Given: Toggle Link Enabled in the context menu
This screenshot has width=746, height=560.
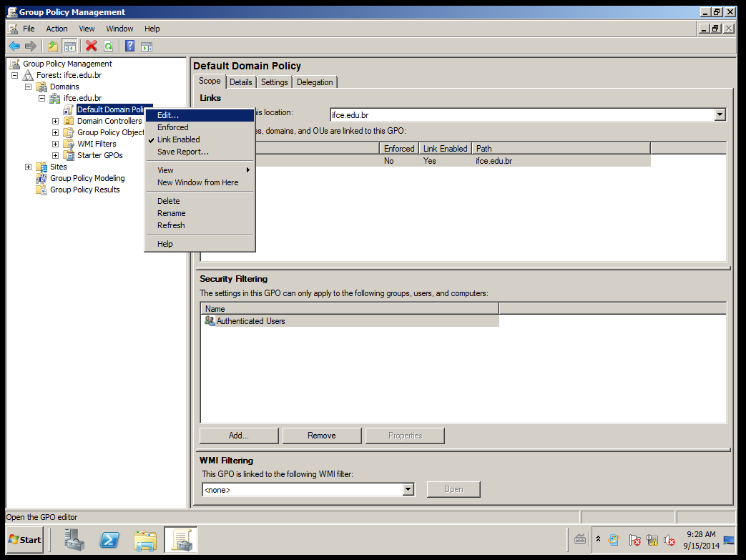Looking at the screenshot, I should (x=200, y=139).
